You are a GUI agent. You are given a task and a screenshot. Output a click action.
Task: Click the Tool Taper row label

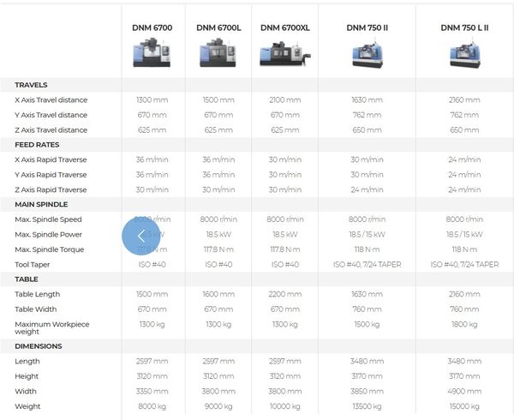pyautogui.click(x=33, y=265)
